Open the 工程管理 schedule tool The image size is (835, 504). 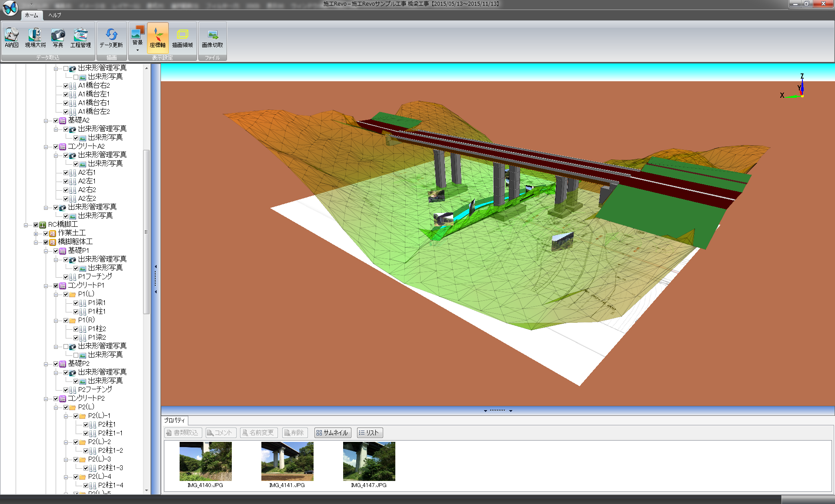coord(80,38)
